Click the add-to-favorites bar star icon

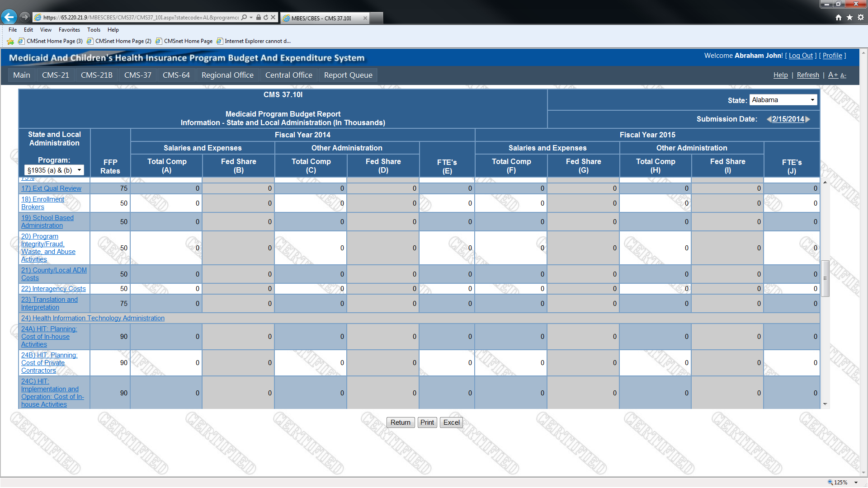click(10, 41)
